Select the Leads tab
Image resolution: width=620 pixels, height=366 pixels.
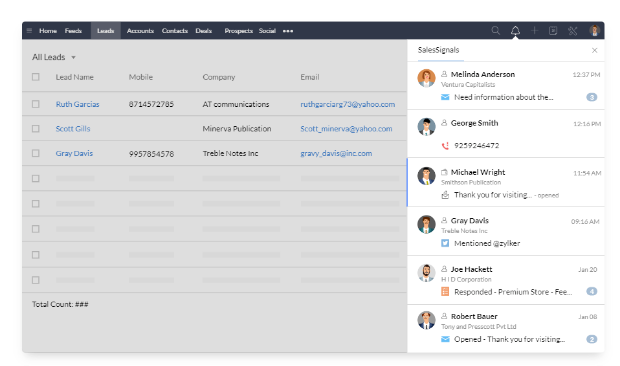click(x=106, y=30)
